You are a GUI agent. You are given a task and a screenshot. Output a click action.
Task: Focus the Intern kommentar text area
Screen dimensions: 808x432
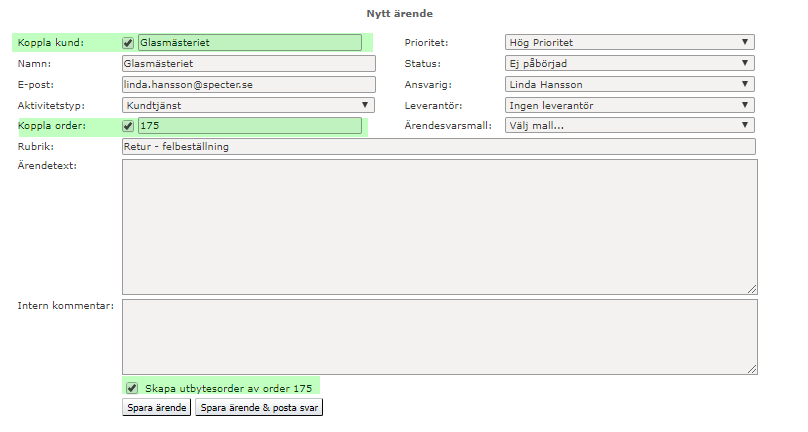tap(438, 337)
